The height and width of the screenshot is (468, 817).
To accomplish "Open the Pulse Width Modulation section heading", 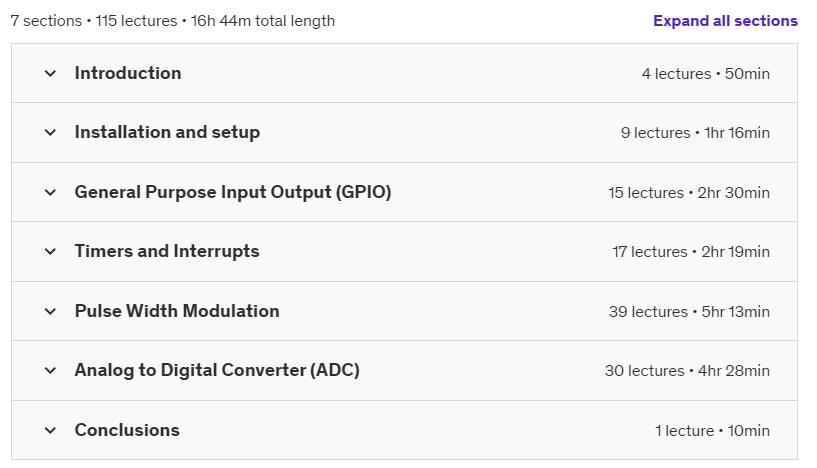I will point(177,311).
